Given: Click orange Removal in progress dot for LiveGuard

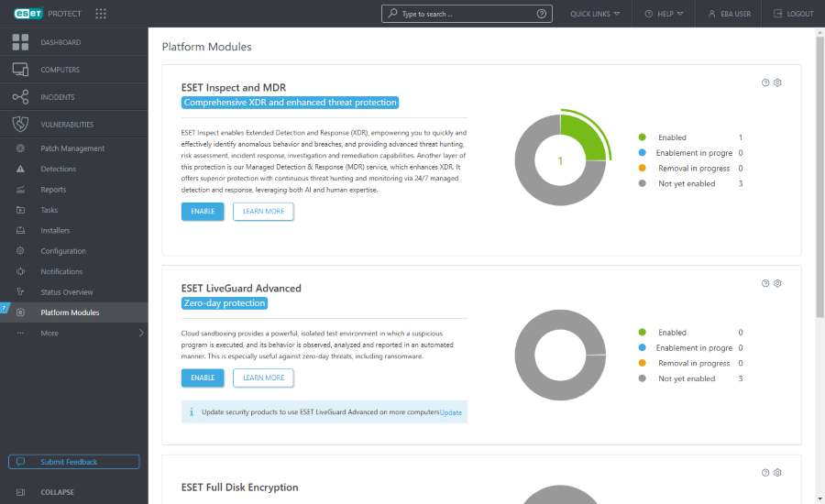Looking at the screenshot, I should pos(642,363).
